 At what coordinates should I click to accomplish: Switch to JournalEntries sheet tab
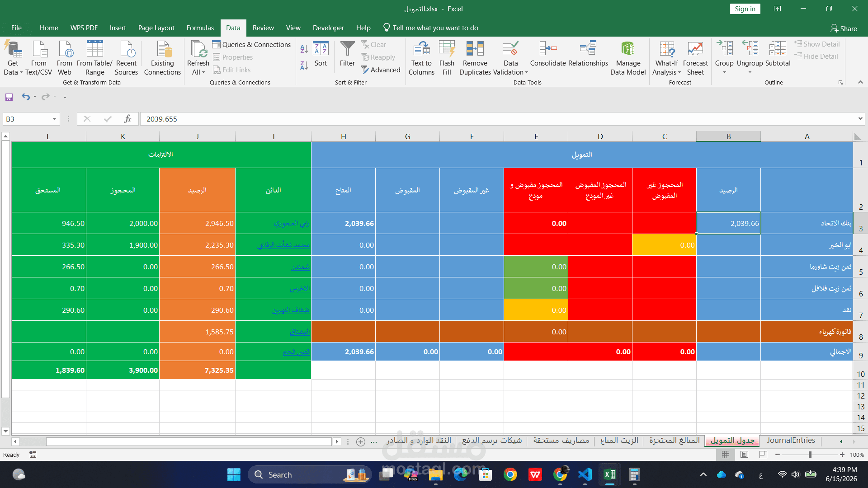[x=791, y=441]
